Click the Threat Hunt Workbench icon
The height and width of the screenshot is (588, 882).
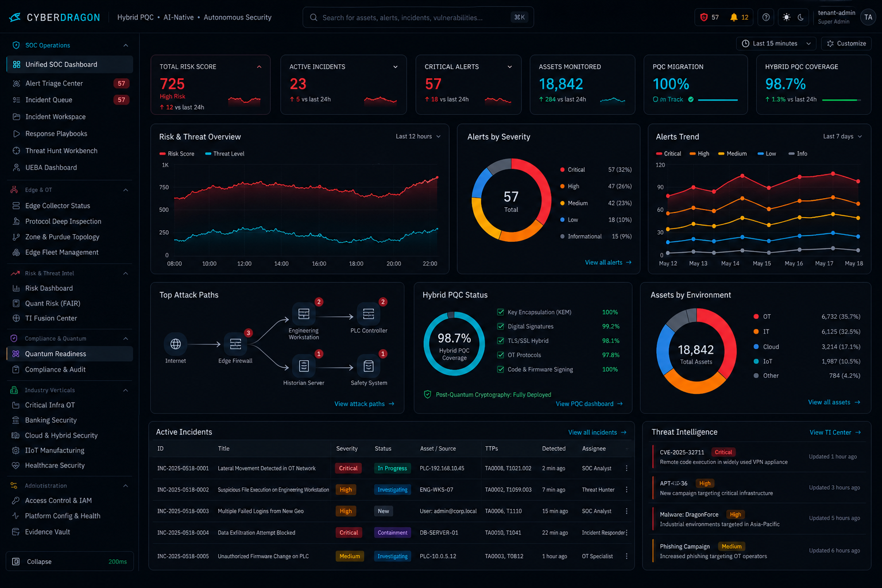(x=16, y=150)
